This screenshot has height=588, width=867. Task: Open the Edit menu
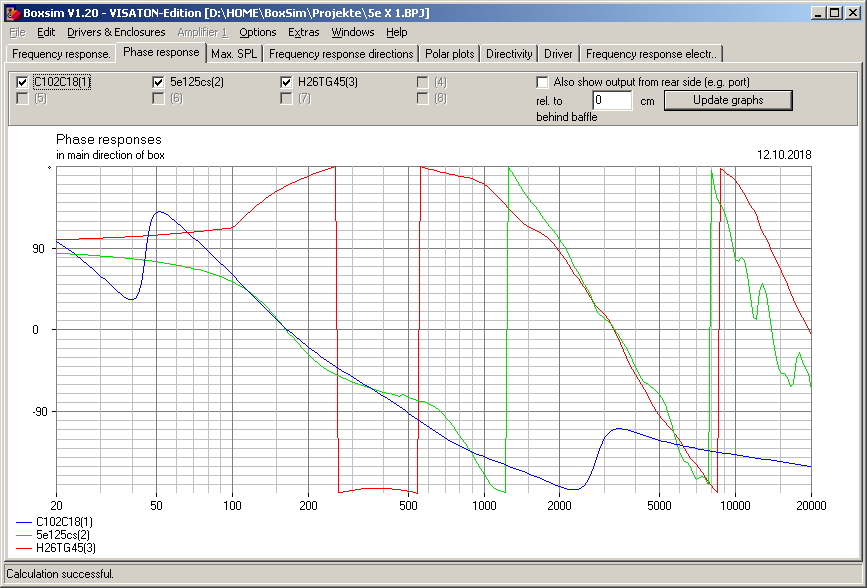coord(46,32)
